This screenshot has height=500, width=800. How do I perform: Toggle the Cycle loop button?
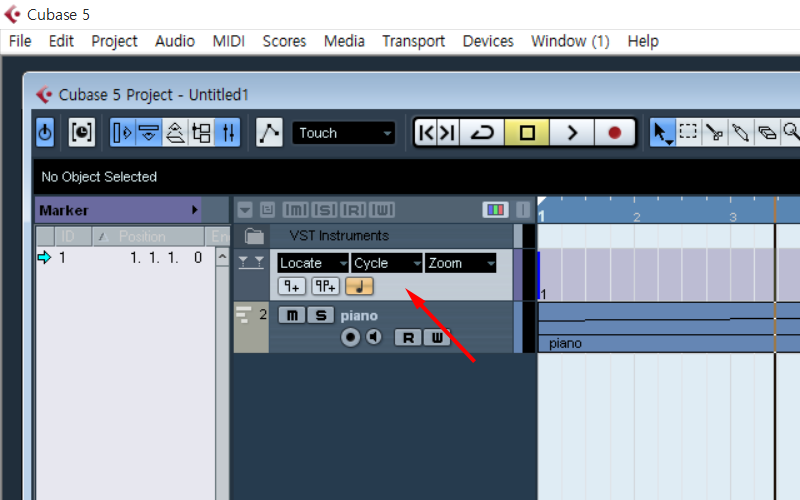click(482, 133)
